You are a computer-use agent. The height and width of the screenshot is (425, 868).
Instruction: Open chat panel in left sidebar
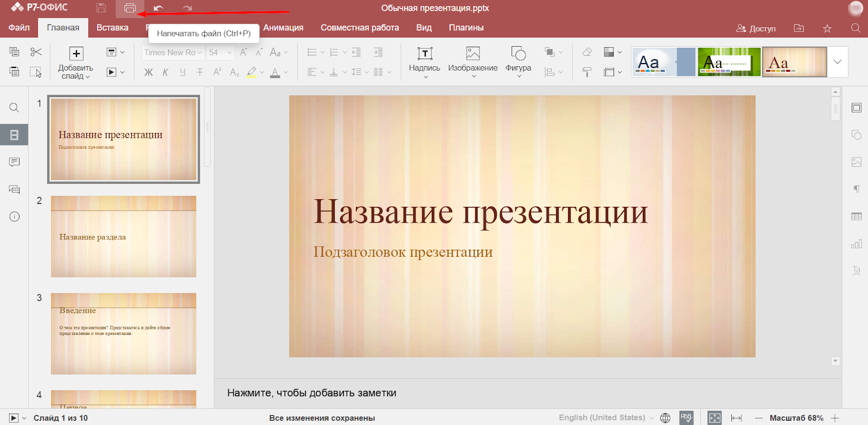(x=14, y=189)
